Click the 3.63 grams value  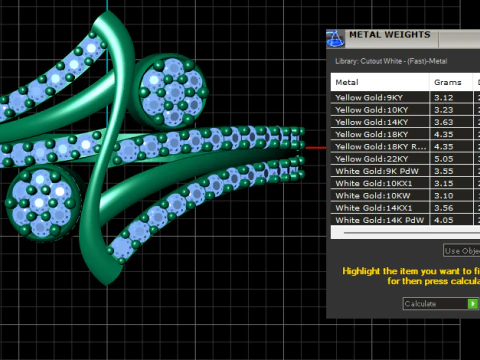tap(444, 122)
